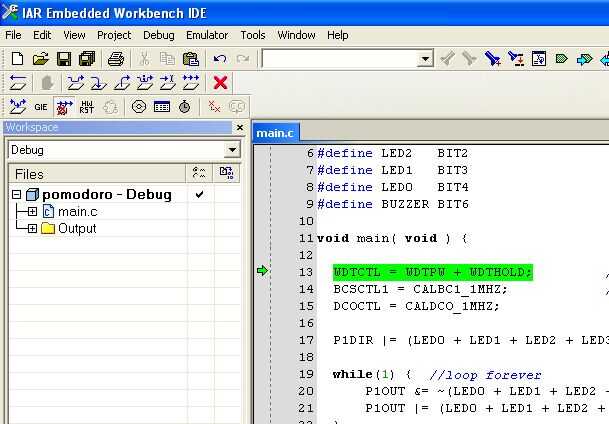Toggle breakpoint using the green tag icon
Image resolution: width=609 pixels, height=424 pixels.
[562, 59]
